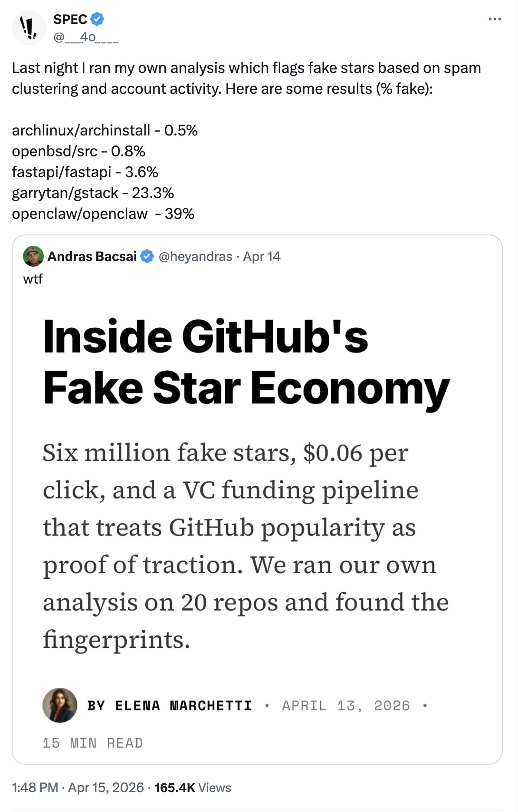The image size is (518, 812).
Task: Click Elena Marchetti's author photo
Action: tap(60, 705)
